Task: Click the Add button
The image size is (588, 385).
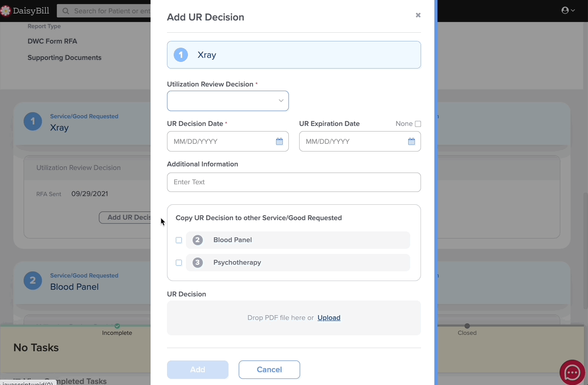Action: click(198, 370)
